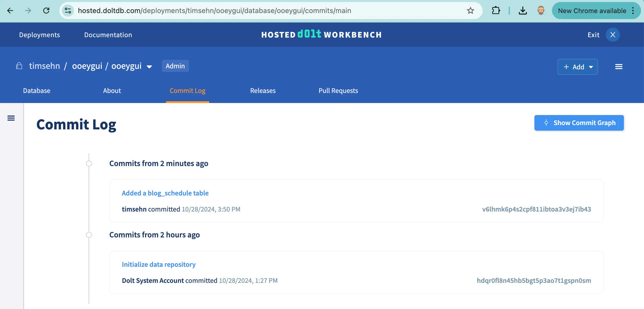This screenshot has width=644, height=309.
Task: Click the browser back arrow
Action: click(x=10, y=11)
